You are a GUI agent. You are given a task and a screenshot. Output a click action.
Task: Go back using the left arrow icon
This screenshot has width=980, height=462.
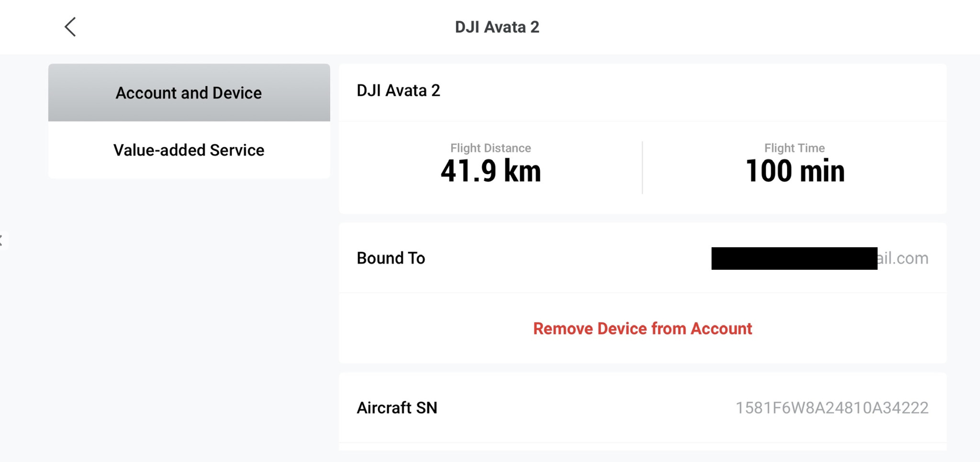(70, 27)
